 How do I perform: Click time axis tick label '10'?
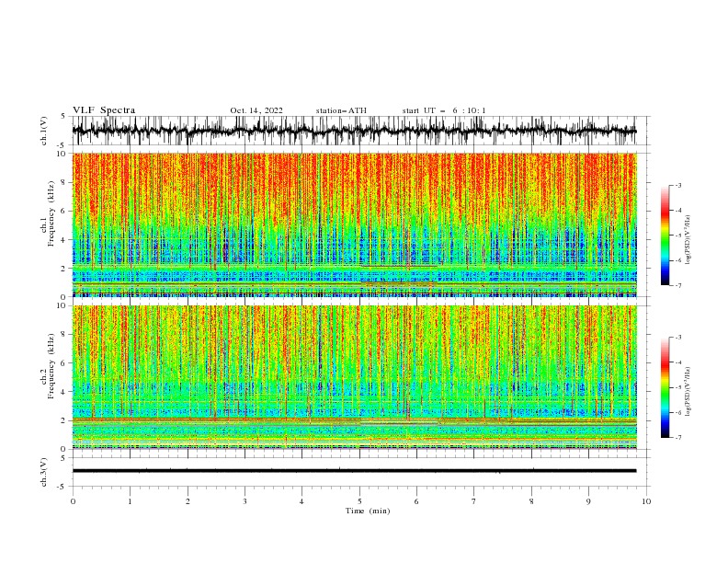(646, 501)
